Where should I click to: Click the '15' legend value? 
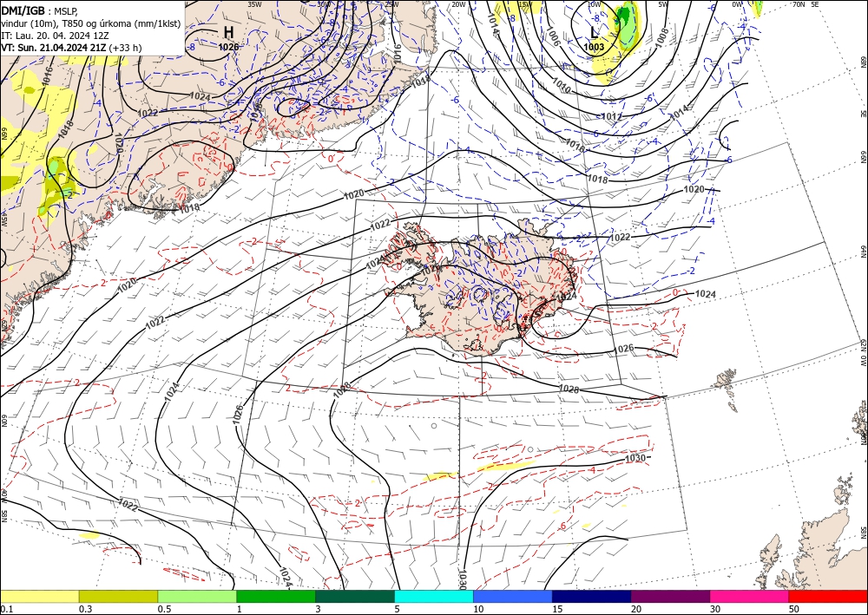(557, 609)
